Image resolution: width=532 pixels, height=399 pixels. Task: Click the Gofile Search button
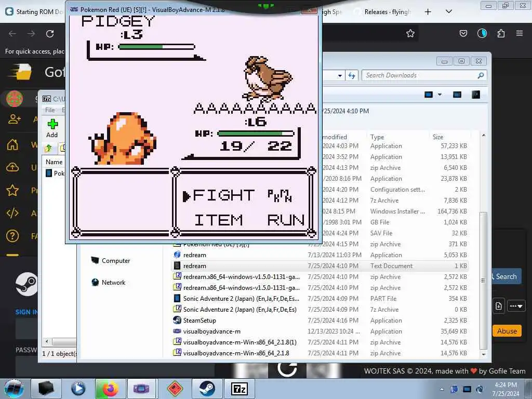click(x=506, y=276)
